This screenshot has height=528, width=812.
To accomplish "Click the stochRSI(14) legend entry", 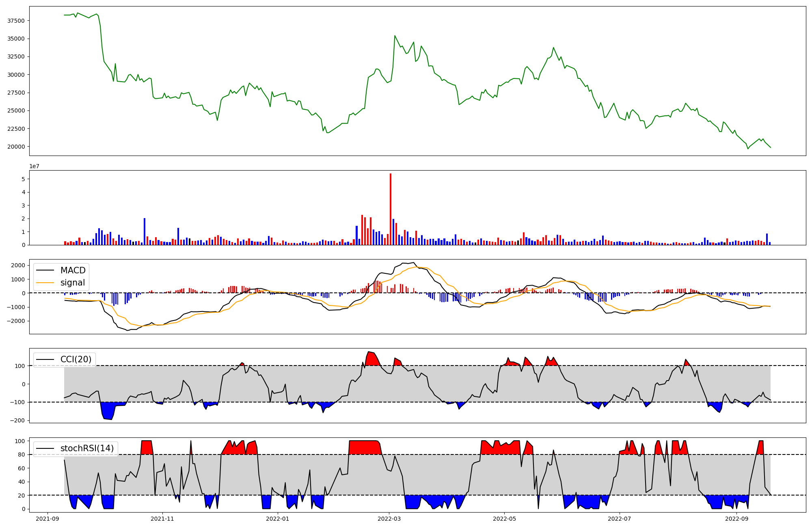I will click(87, 448).
